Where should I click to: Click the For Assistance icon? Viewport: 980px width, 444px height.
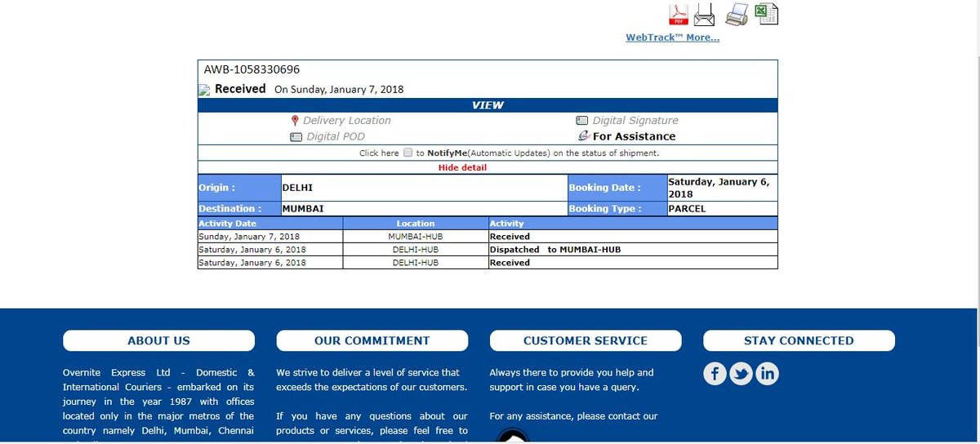click(583, 136)
